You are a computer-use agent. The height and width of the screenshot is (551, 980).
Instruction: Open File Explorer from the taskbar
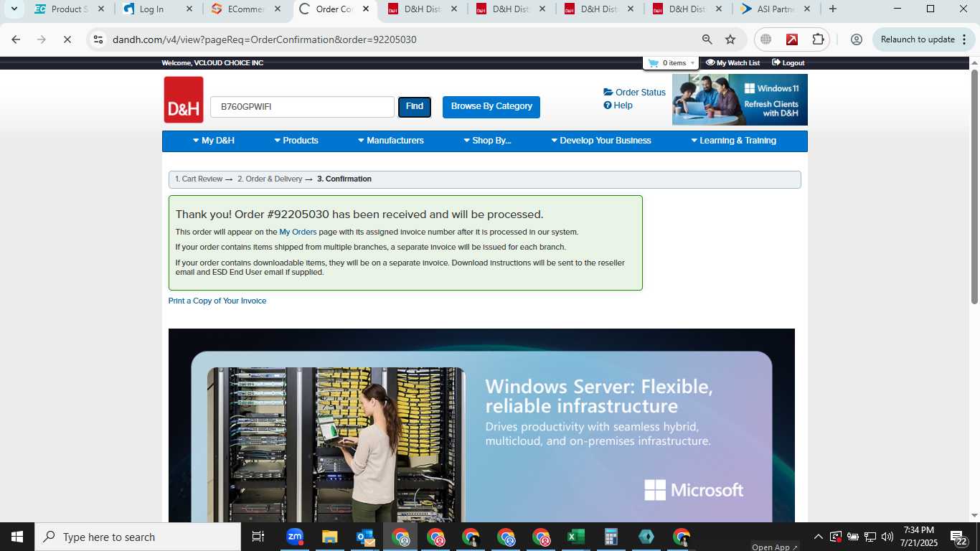(329, 537)
